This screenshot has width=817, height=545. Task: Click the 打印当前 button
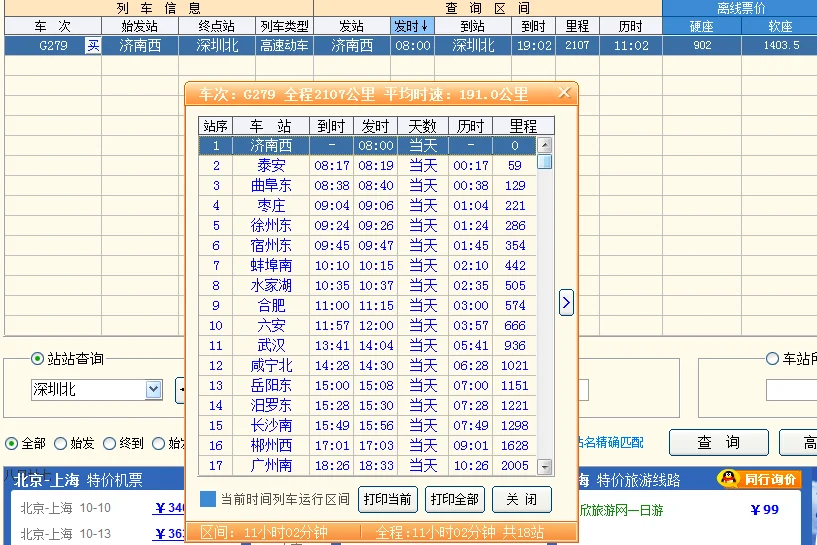pos(387,499)
